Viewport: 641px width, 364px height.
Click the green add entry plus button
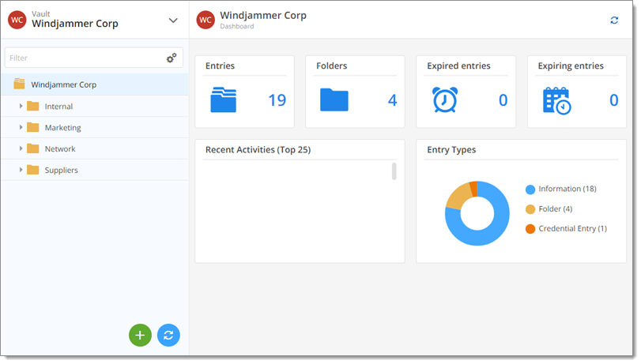140,335
